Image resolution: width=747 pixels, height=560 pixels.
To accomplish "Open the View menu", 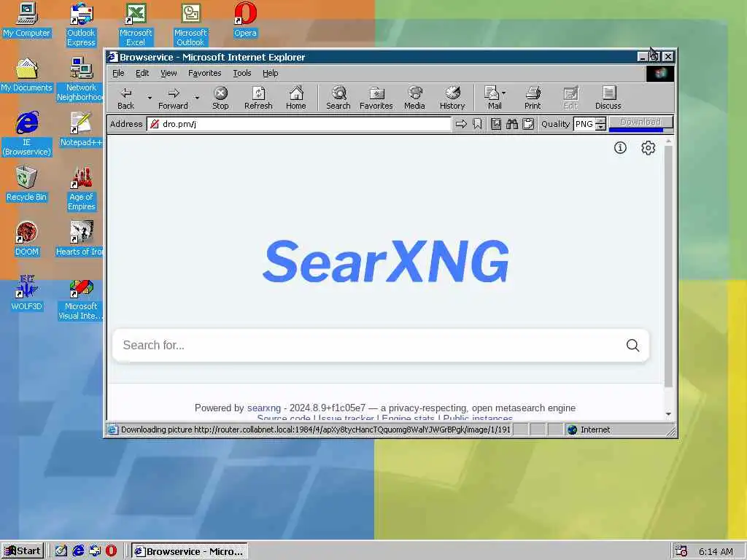I will (169, 74).
